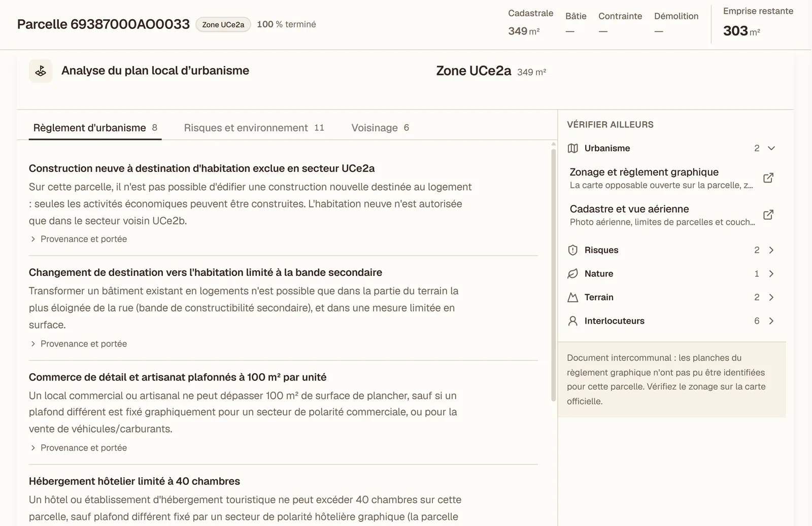Click the Bâtie column label
The width and height of the screenshot is (812, 526).
(576, 16)
